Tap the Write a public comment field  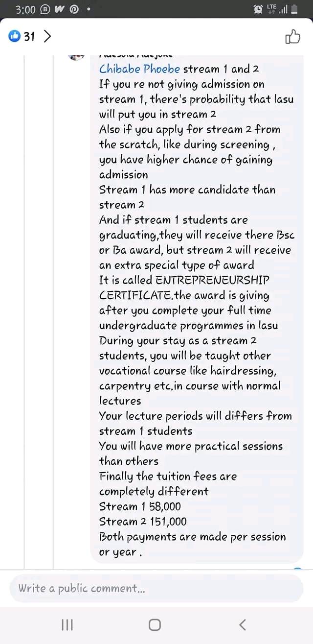156,589
